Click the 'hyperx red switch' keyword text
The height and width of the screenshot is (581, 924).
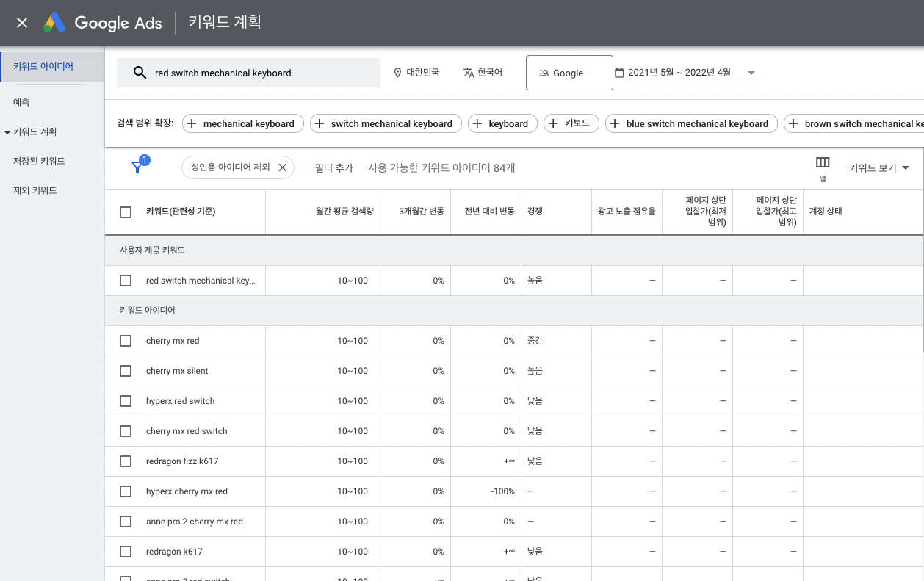(x=180, y=401)
